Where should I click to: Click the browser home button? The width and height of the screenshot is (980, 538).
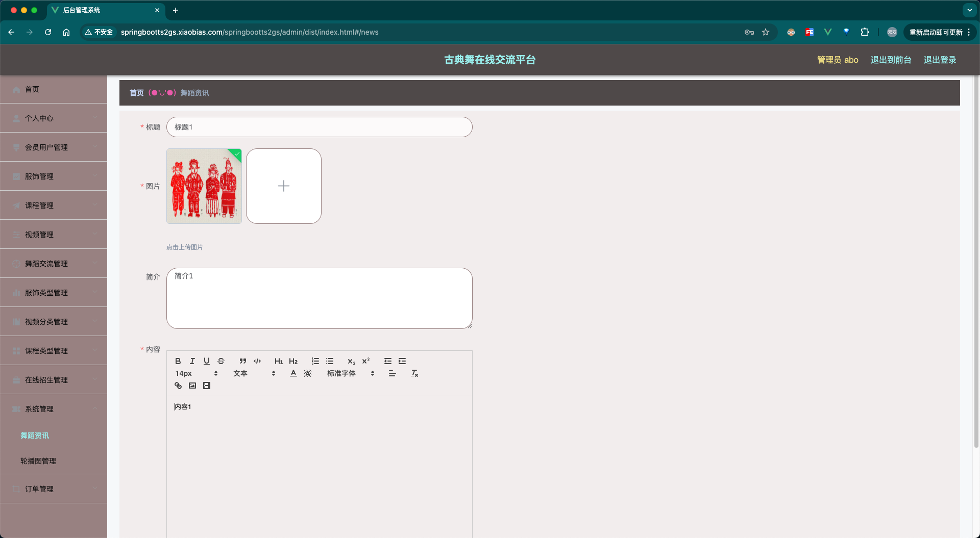66,32
